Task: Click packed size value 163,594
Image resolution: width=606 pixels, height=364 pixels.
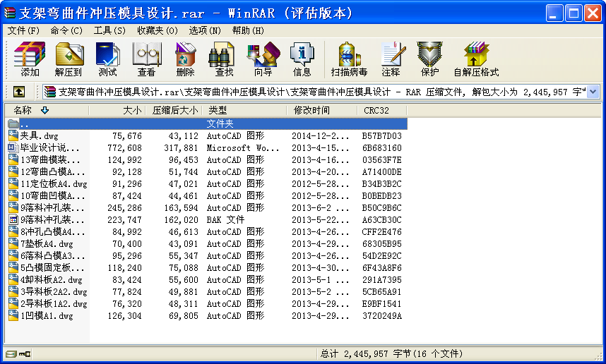Action: 181,207
